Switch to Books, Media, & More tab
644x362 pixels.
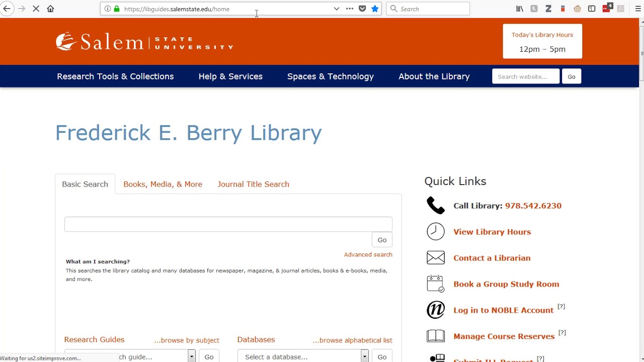point(163,184)
